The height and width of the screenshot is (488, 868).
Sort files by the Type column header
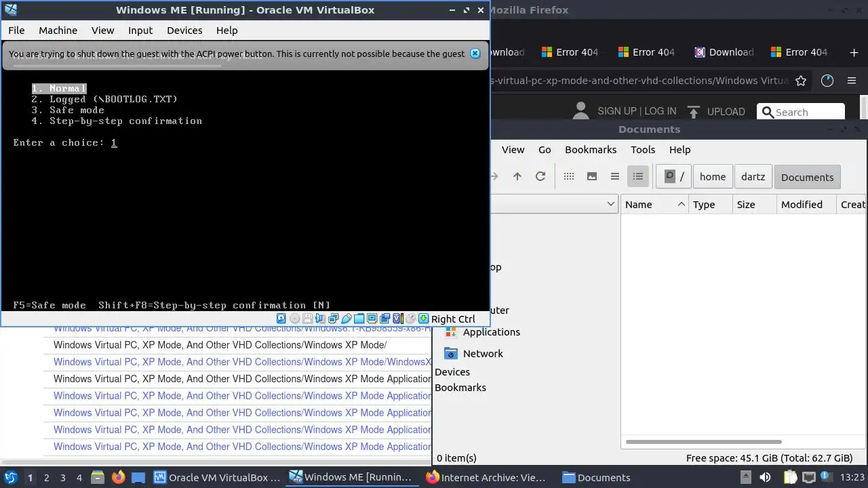coord(710,204)
